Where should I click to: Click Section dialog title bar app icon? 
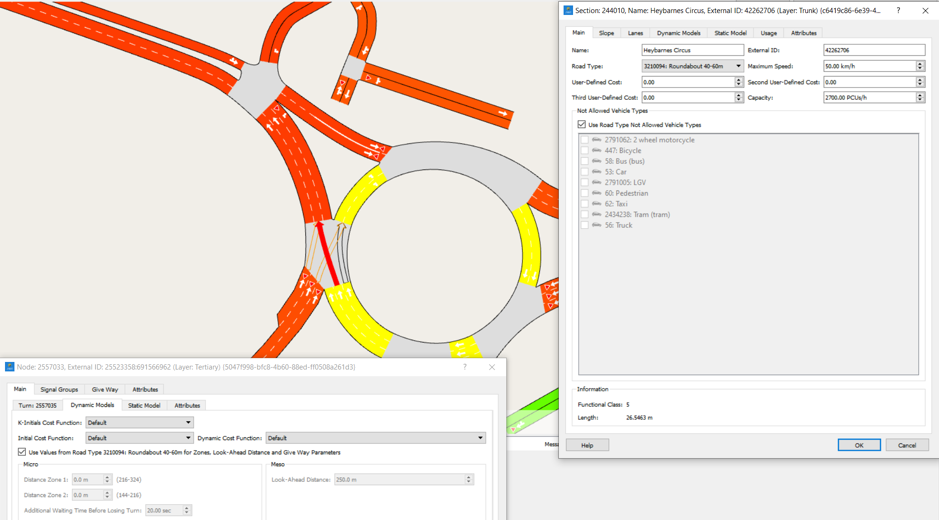[x=568, y=10]
